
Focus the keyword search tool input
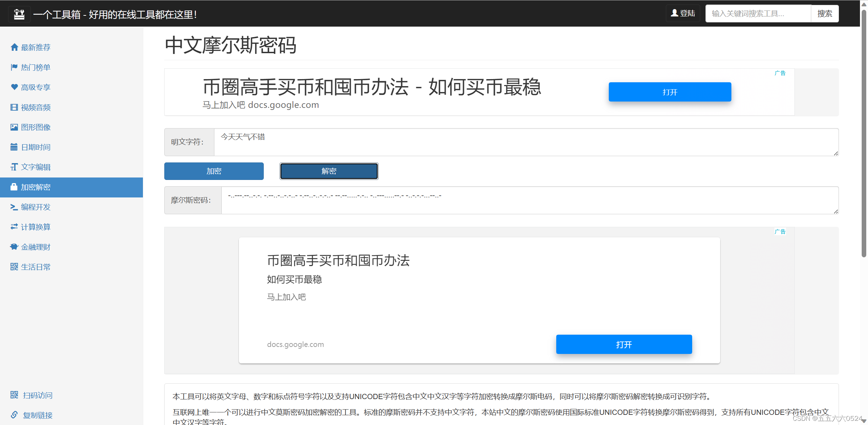click(758, 13)
